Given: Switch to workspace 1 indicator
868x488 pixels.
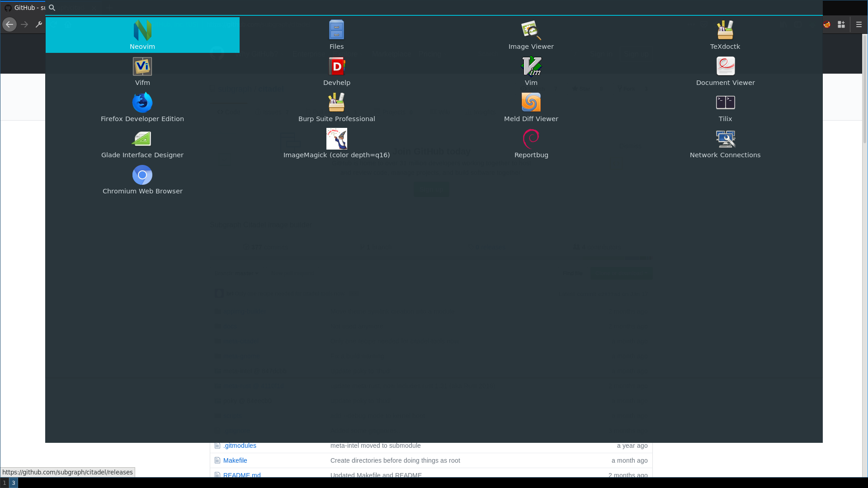Looking at the screenshot, I should (5, 483).
